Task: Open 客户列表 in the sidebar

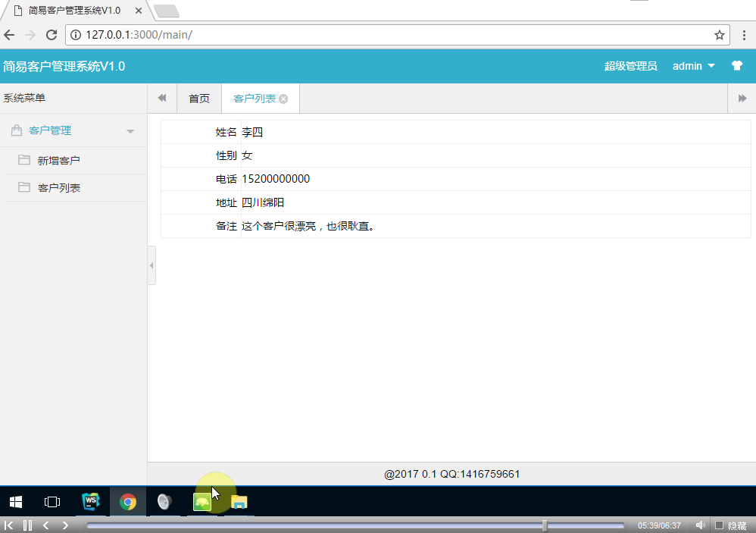Action: 59,188
